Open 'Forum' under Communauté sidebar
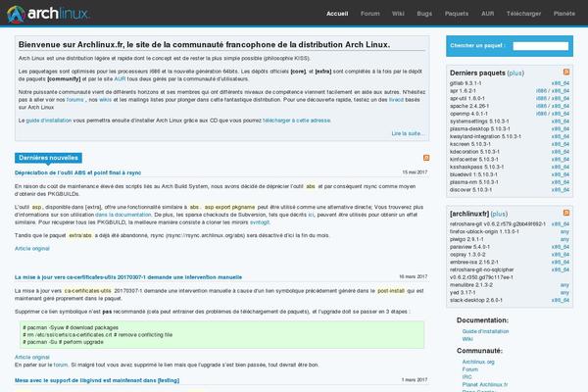Image resolution: width=588 pixels, height=392 pixels. [x=469, y=369]
